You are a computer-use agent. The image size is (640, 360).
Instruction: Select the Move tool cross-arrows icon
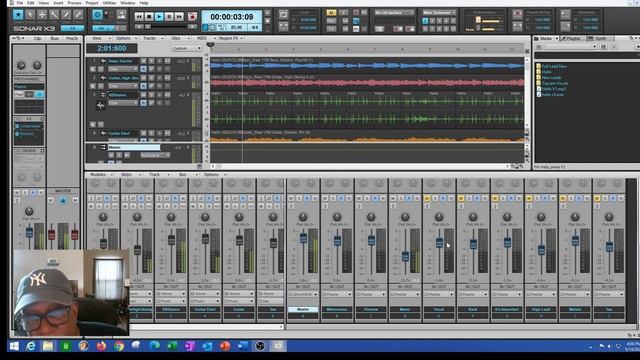42,15
